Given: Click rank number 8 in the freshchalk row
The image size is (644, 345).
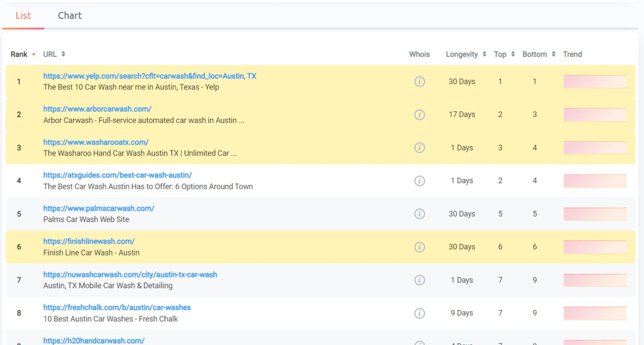Looking at the screenshot, I should pos(19,313).
